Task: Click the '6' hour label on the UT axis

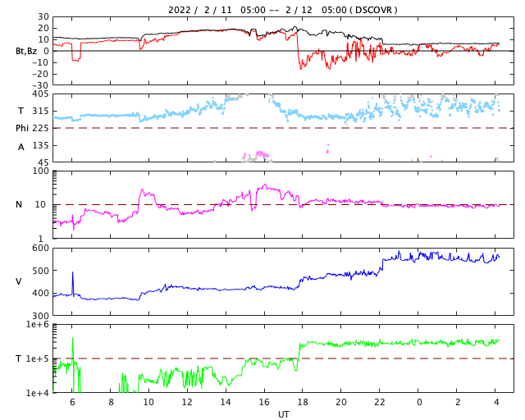Action: tap(72, 402)
